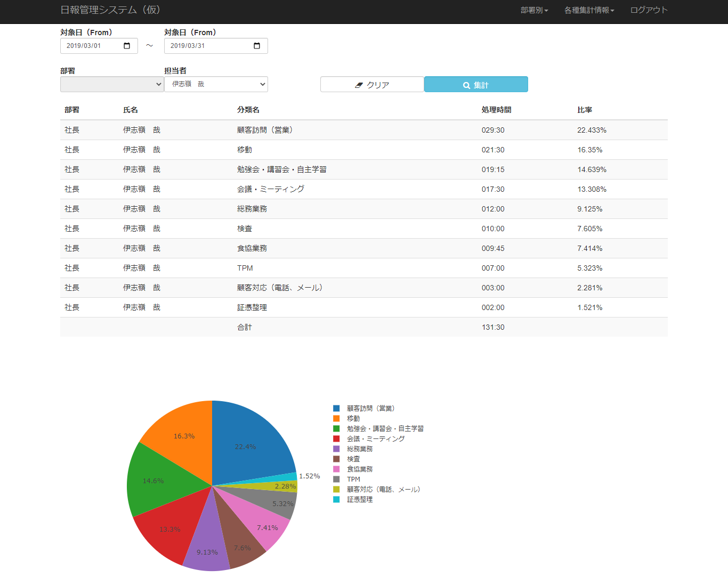
Task: Click the 合計 row label
Action: coord(245,327)
